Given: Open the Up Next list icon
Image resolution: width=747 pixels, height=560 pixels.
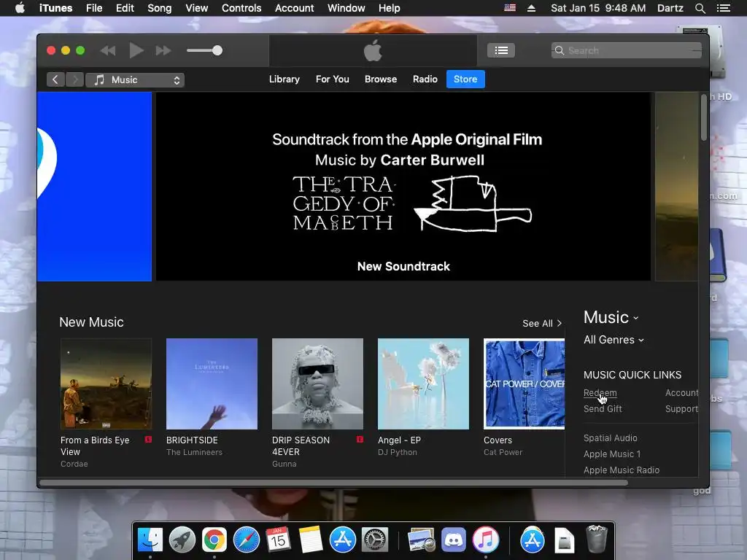Looking at the screenshot, I should [500, 50].
